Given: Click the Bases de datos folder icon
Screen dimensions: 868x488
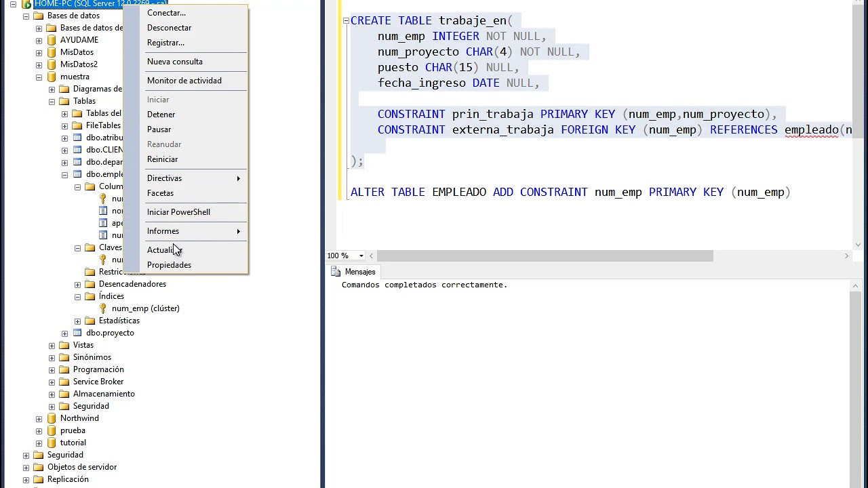Looking at the screenshot, I should [x=39, y=16].
